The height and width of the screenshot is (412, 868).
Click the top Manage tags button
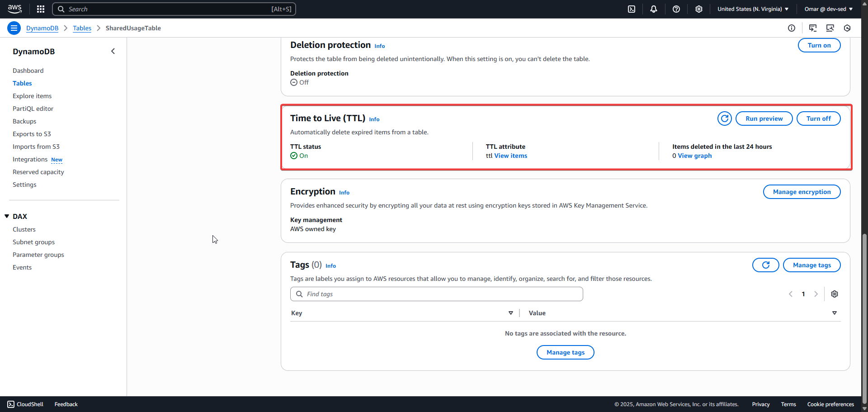pyautogui.click(x=811, y=265)
